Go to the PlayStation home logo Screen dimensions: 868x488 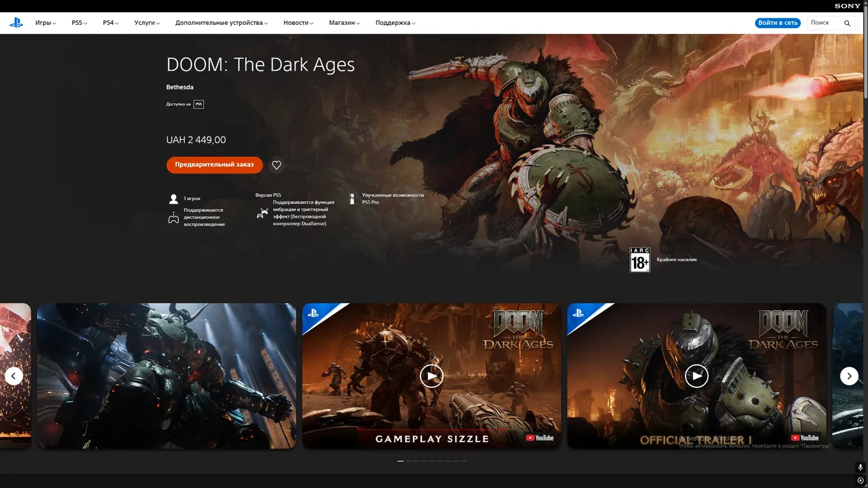(16, 23)
